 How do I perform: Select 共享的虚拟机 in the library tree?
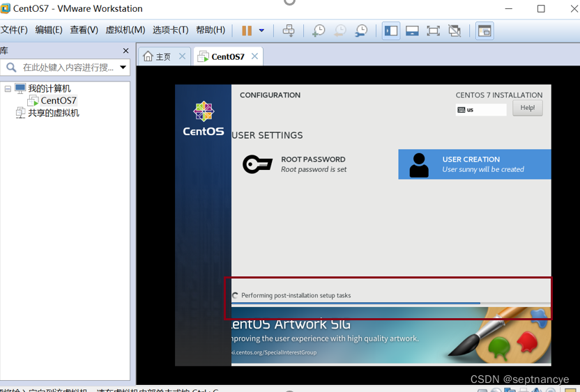pos(54,113)
